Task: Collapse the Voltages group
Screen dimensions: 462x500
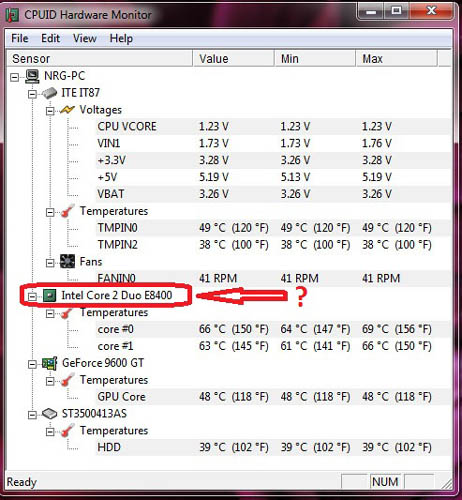Action: coord(50,111)
